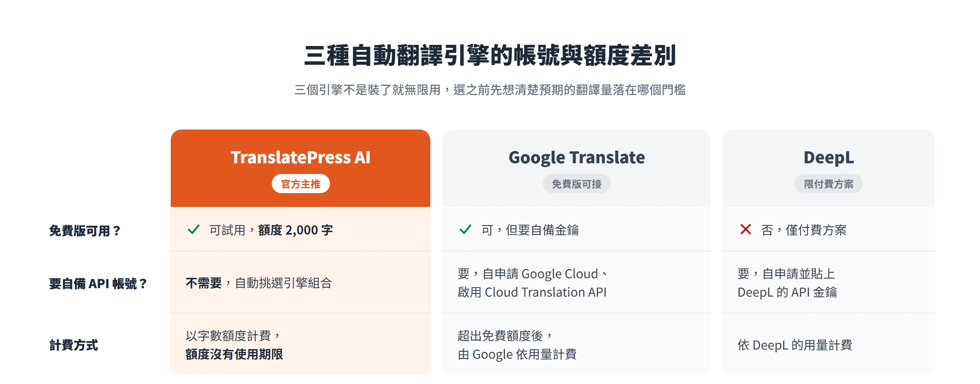Screen dimensions: 980x384
Task: Click the row label 要自備 API 帳號？
Action: click(98, 284)
